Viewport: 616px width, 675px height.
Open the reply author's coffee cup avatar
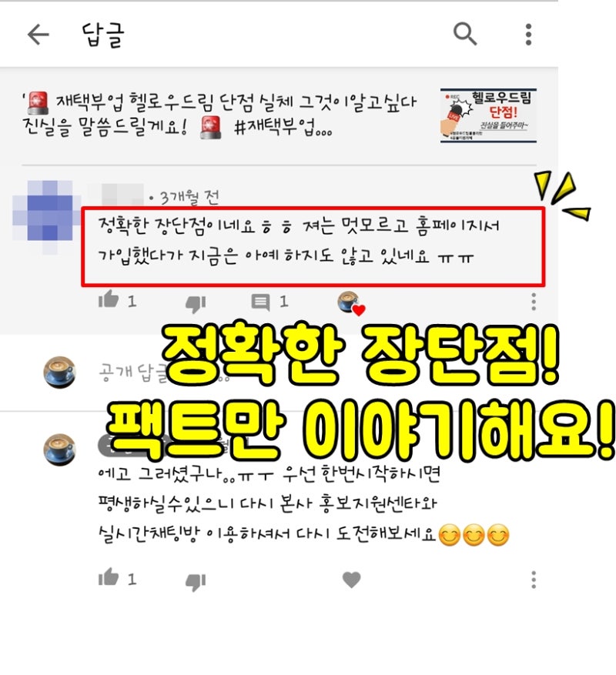coord(60,449)
